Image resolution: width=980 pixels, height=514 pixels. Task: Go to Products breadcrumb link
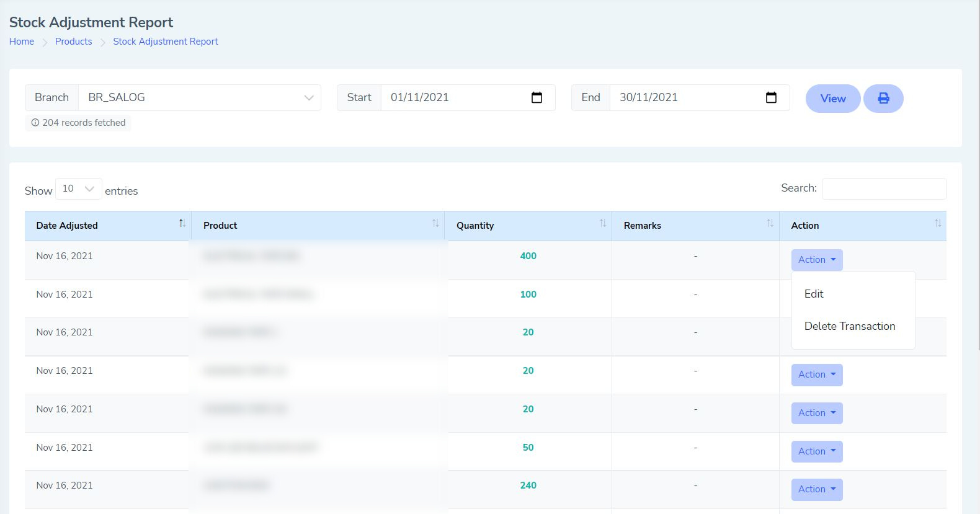coord(73,42)
